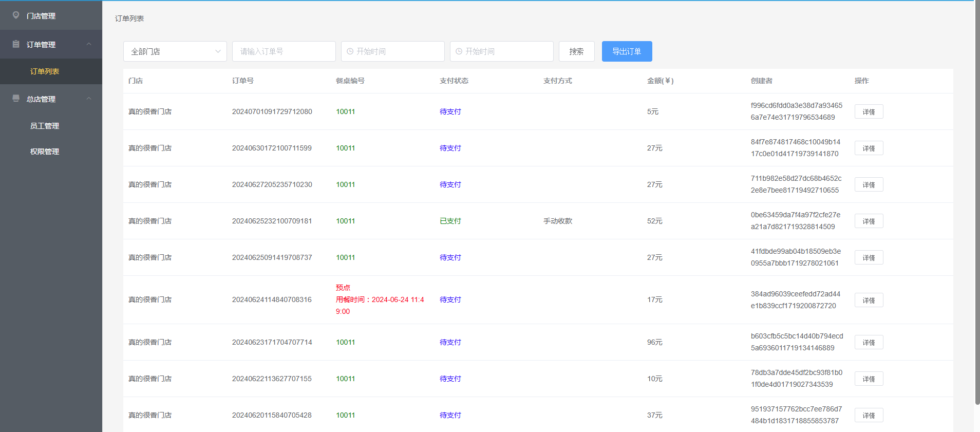
Task: Open 详情 for the 52元 paid order
Action: (869, 221)
